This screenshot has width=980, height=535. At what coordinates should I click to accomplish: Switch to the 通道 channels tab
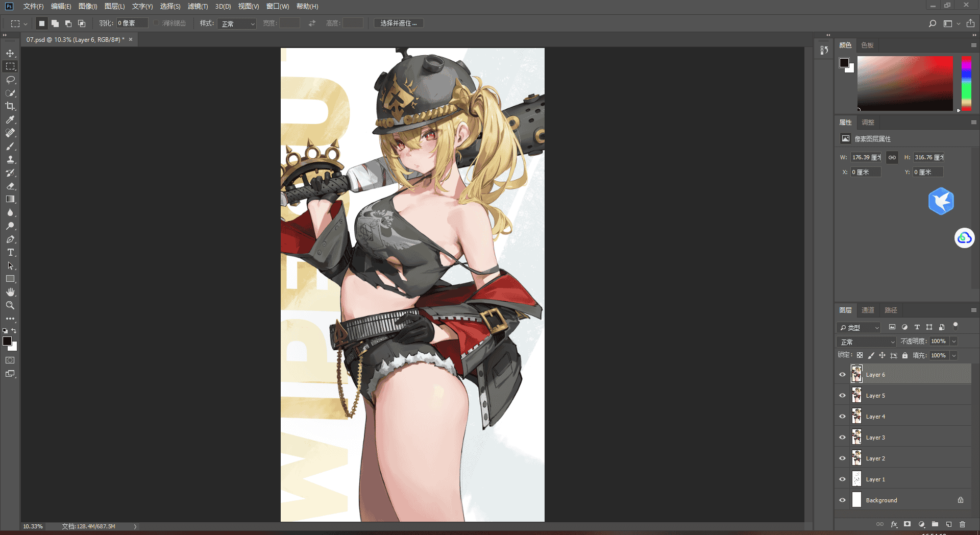click(868, 310)
